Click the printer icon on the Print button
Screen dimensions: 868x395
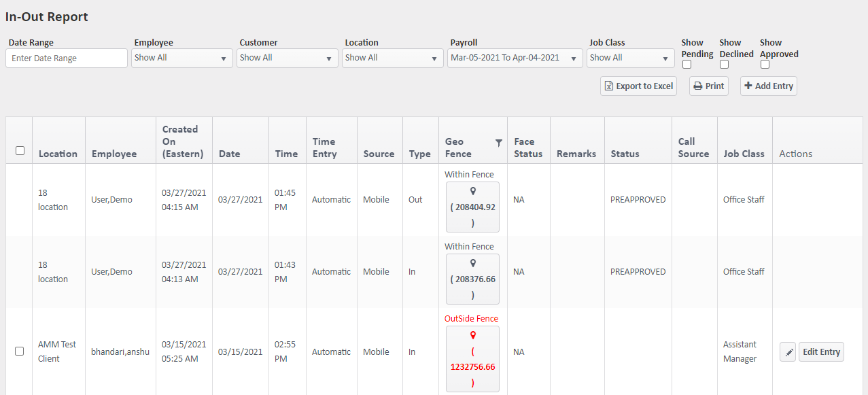point(698,86)
